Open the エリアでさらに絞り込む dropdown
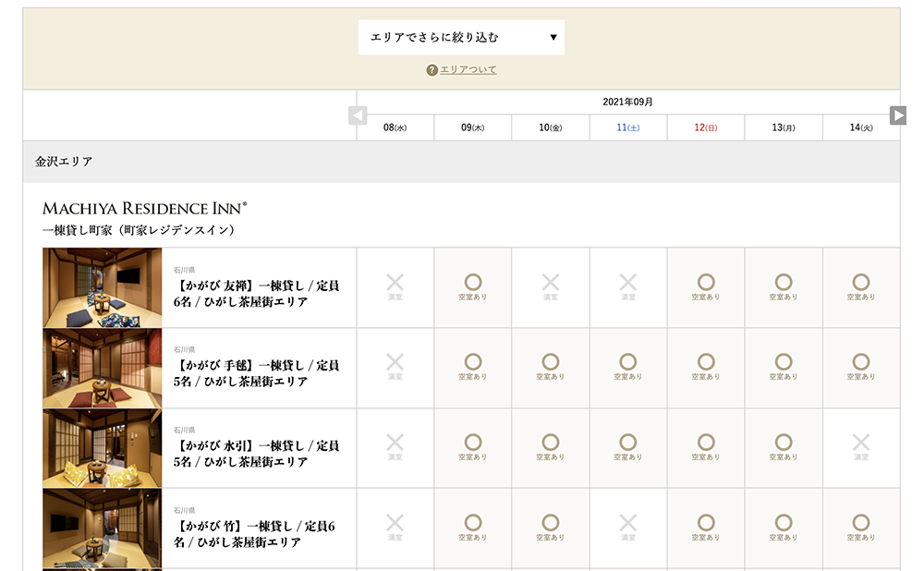Viewport: 924px width, 571px height. coord(461,38)
